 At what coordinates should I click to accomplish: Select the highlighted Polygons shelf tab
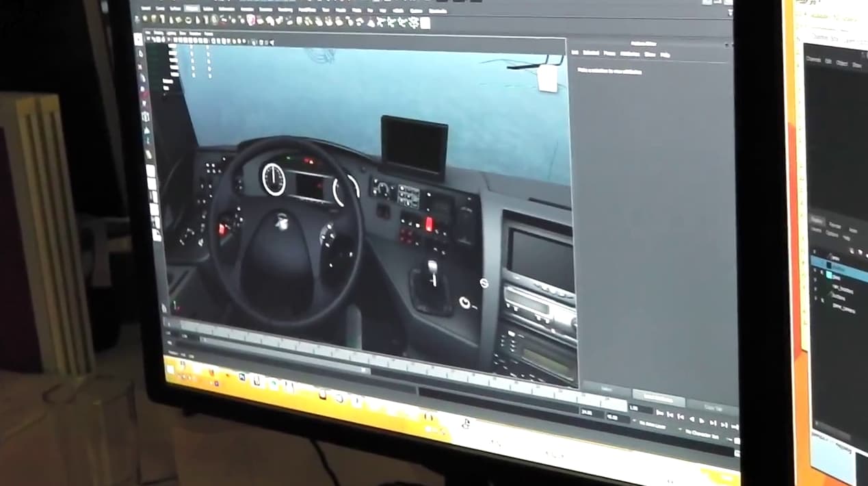[192, 8]
